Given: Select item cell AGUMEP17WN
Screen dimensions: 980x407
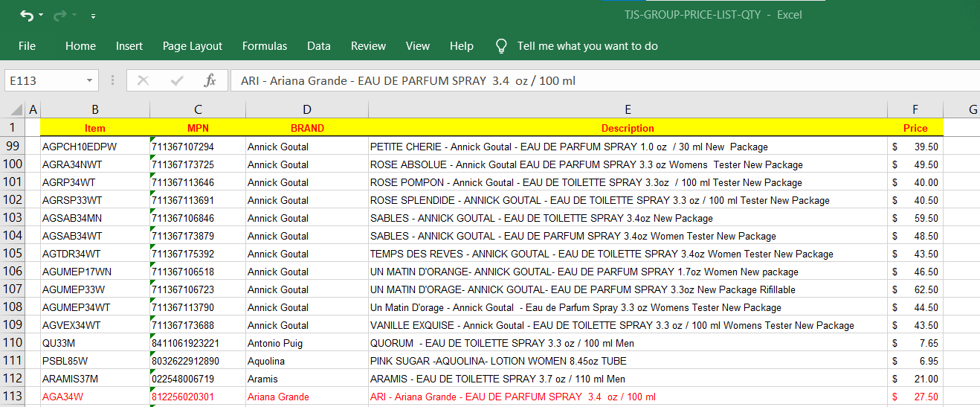Looking at the screenshot, I should [95, 272].
